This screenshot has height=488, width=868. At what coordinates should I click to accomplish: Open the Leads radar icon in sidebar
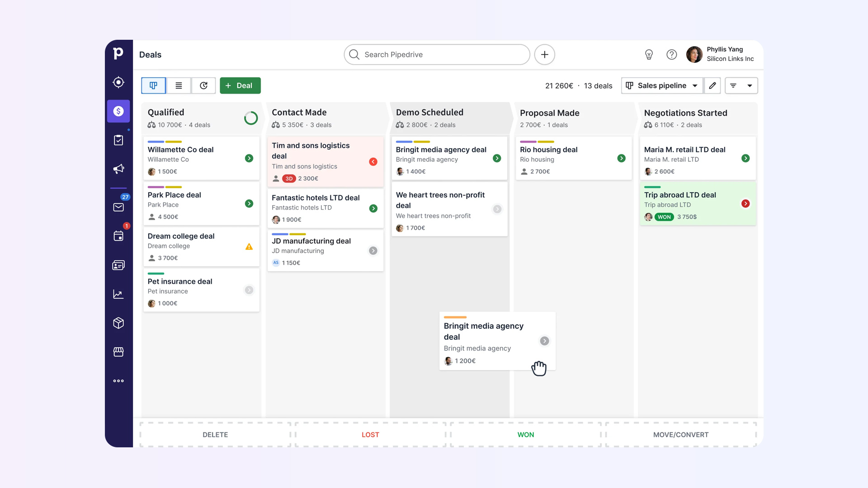coord(118,82)
